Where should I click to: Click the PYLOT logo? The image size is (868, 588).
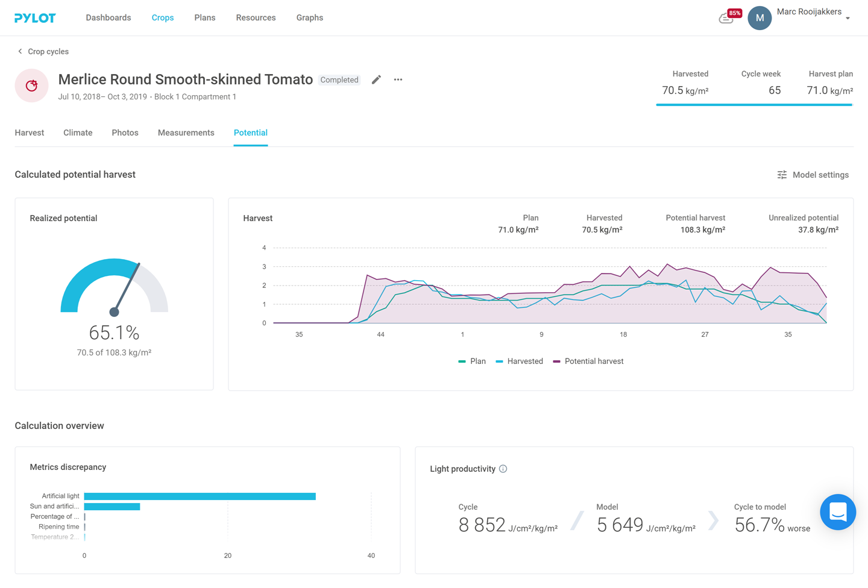35,18
